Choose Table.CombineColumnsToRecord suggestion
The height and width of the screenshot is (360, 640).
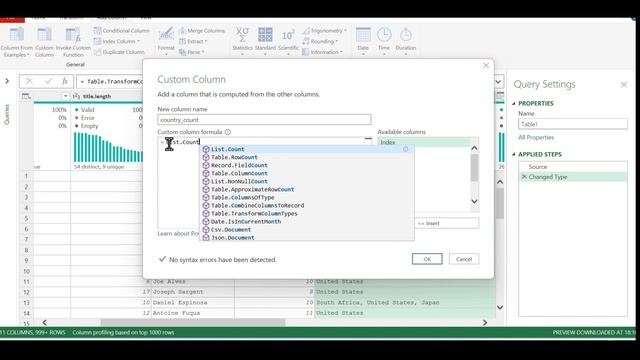coord(307,205)
